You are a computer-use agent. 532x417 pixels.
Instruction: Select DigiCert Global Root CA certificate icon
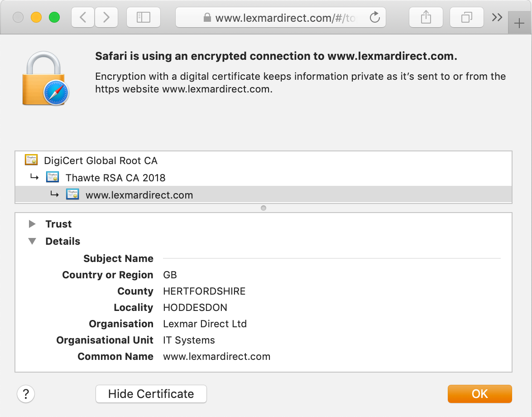31,160
